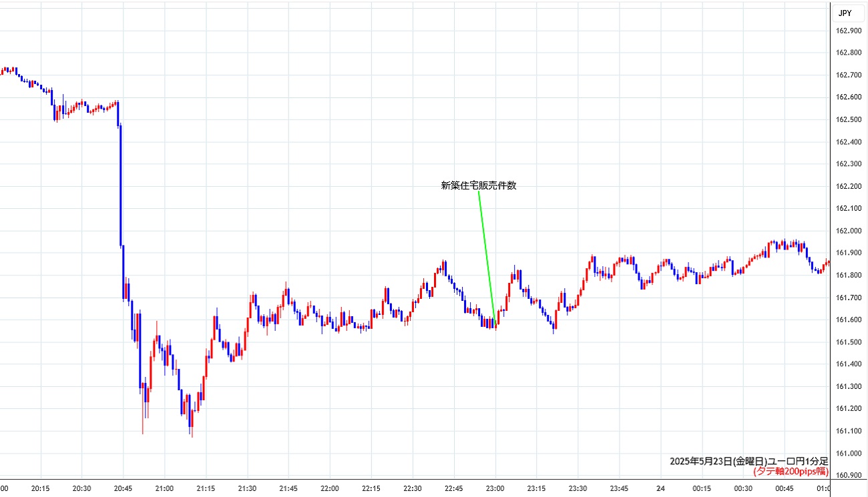Click the 162.600 price axis label
This screenshot has height=497, width=868.
coord(848,97)
